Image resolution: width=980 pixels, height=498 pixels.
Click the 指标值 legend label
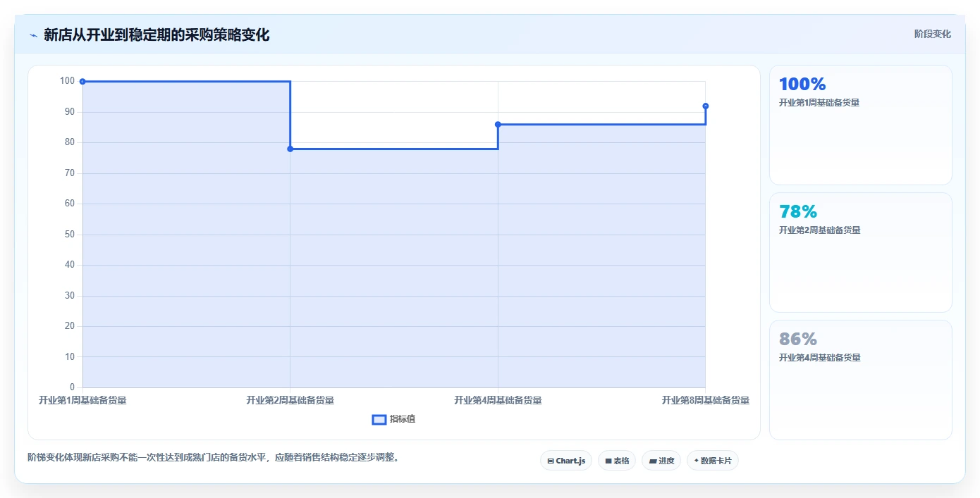tap(403, 419)
